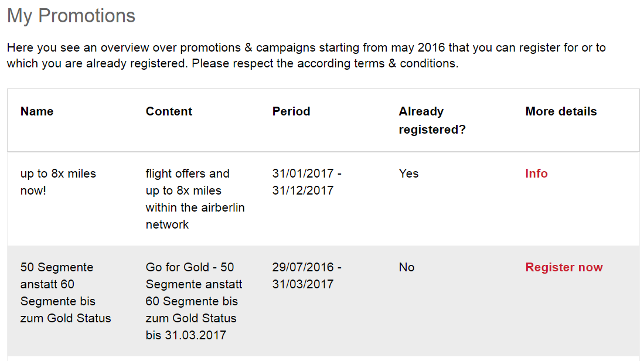
Task: Click the Period column header
Action: click(291, 111)
